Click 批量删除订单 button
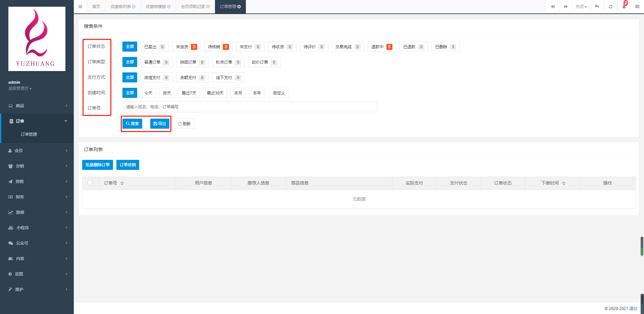The width and height of the screenshot is (644, 314). point(98,165)
